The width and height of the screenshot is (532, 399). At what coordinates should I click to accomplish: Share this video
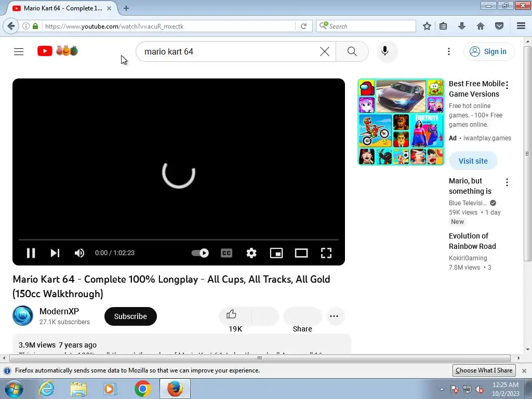pyautogui.click(x=302, y=316)
